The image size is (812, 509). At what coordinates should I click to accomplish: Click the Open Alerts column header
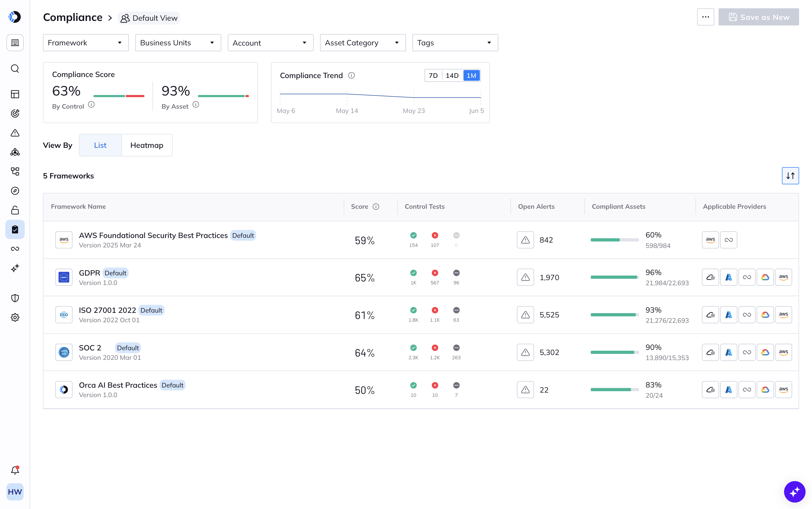(x=536, y=207)
